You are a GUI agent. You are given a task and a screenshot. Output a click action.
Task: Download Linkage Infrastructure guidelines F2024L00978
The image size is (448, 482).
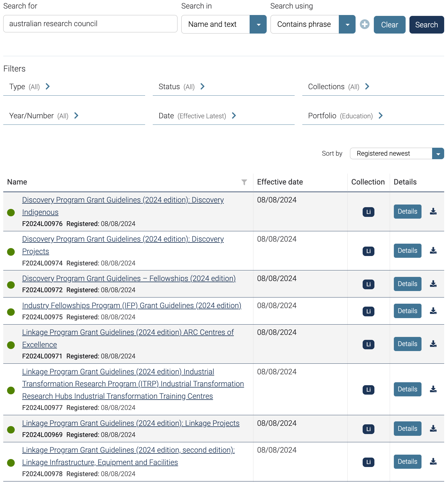coord(433,462)
